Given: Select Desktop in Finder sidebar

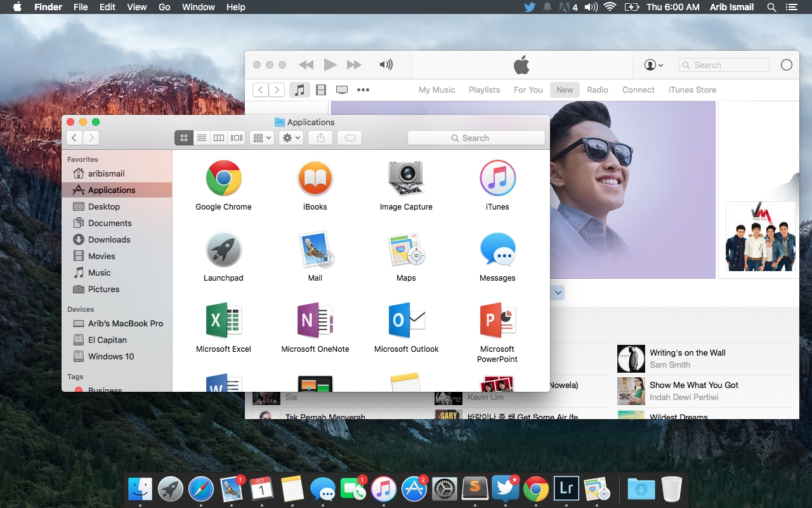Looking at the screenshot, I should [117, 206].
